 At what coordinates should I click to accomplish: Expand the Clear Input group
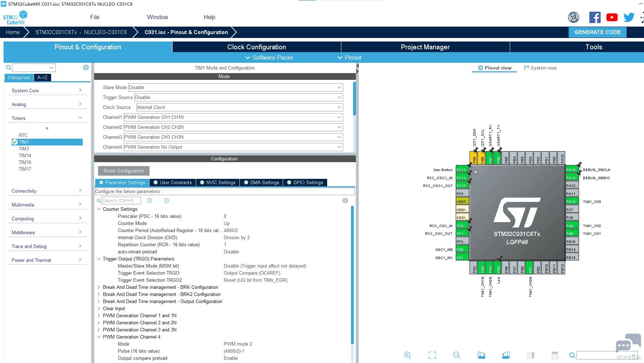pos(99,308)
